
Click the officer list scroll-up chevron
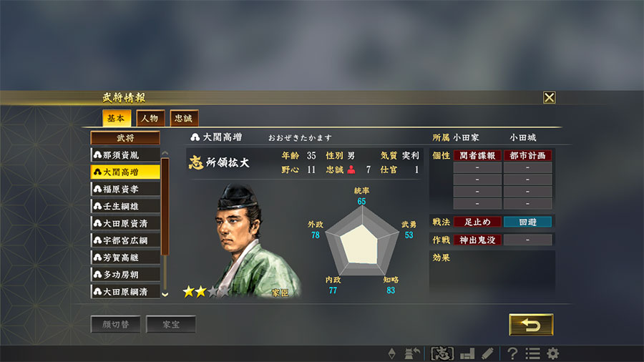(165, 153)
